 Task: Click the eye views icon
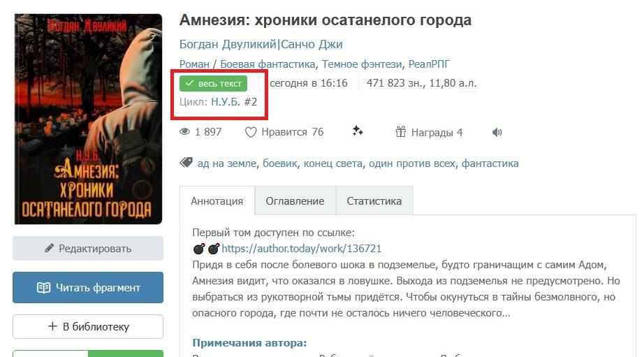[x=185, y=132]
